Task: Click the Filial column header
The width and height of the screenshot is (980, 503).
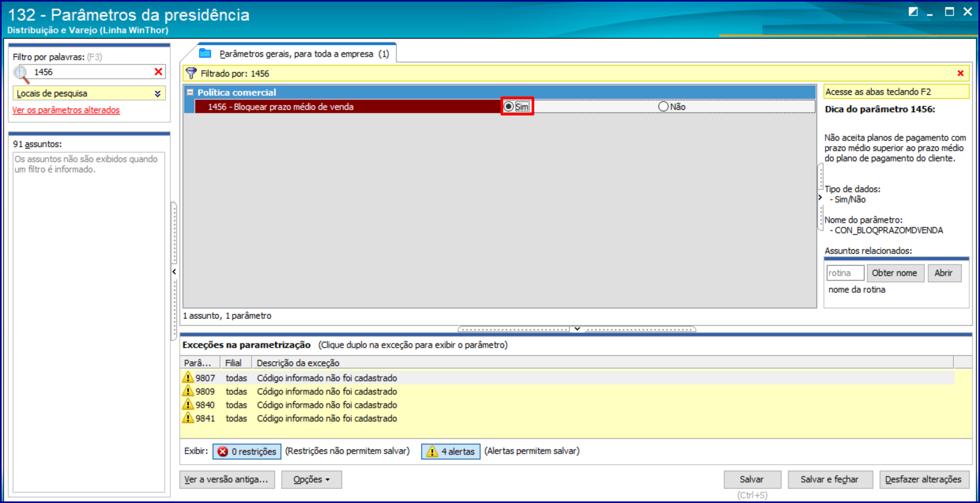Action: (x=237, y=363)
